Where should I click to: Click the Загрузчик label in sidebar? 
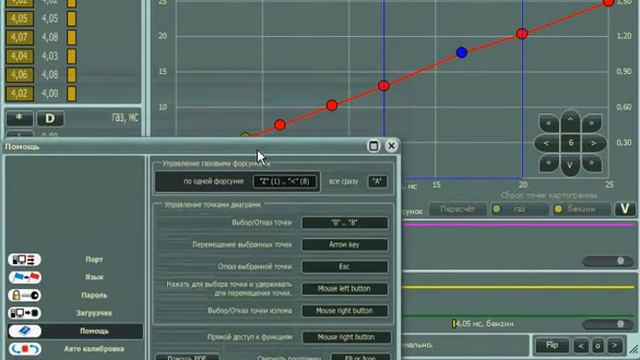click(x=94, y=313)
